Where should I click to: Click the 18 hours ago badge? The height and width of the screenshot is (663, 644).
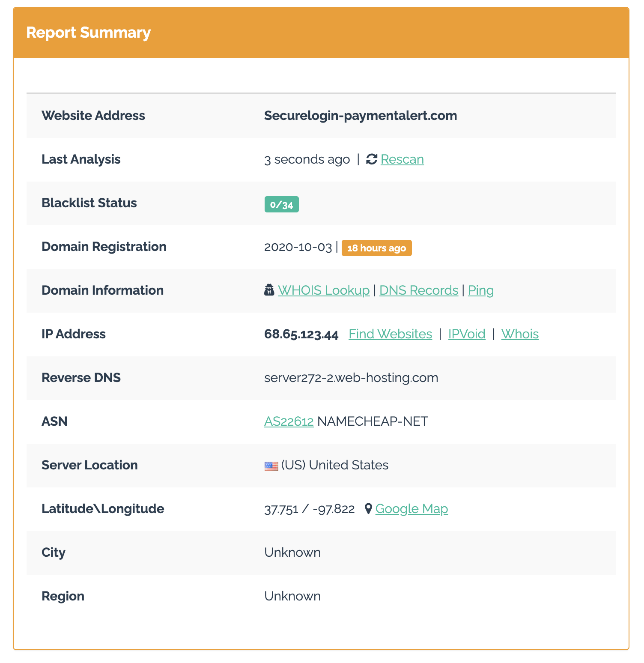(376, 248)
